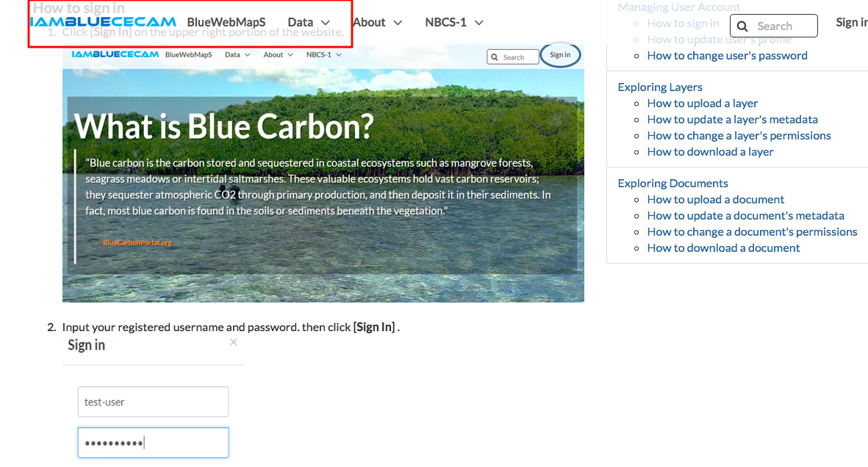Open 'How to update a document's metadata' link
This screenshot has width=868, height=467.
click(x=746, y=215)
